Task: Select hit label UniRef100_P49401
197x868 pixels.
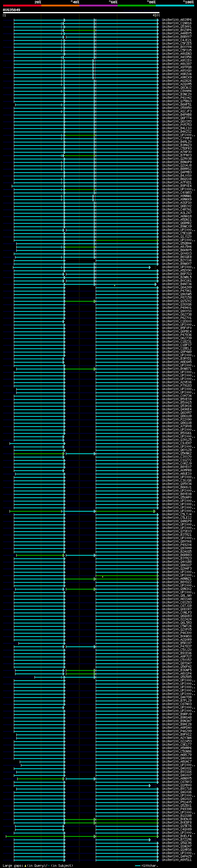Action: coord(177,308)
